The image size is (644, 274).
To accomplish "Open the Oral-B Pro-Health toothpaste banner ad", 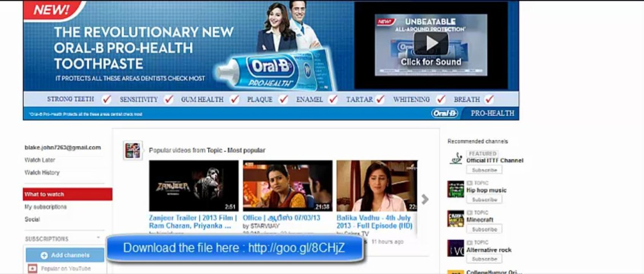I will (271, 61).
